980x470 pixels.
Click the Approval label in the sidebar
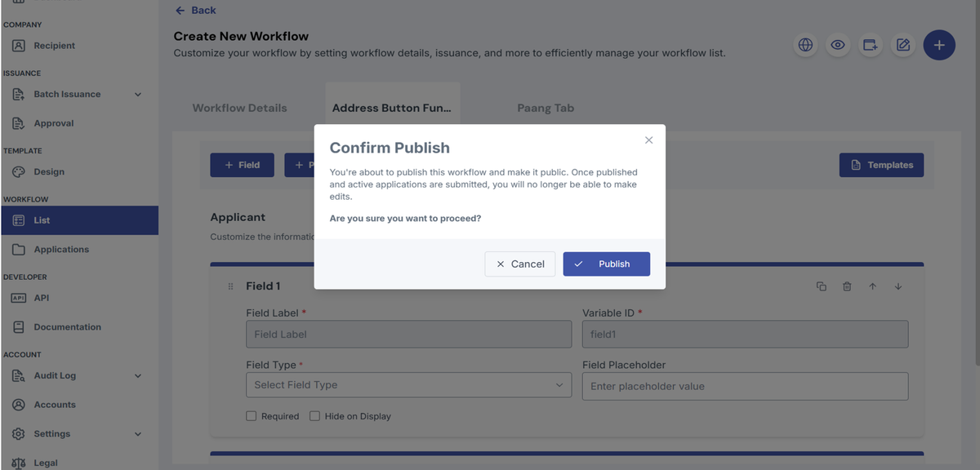point(54,123)
